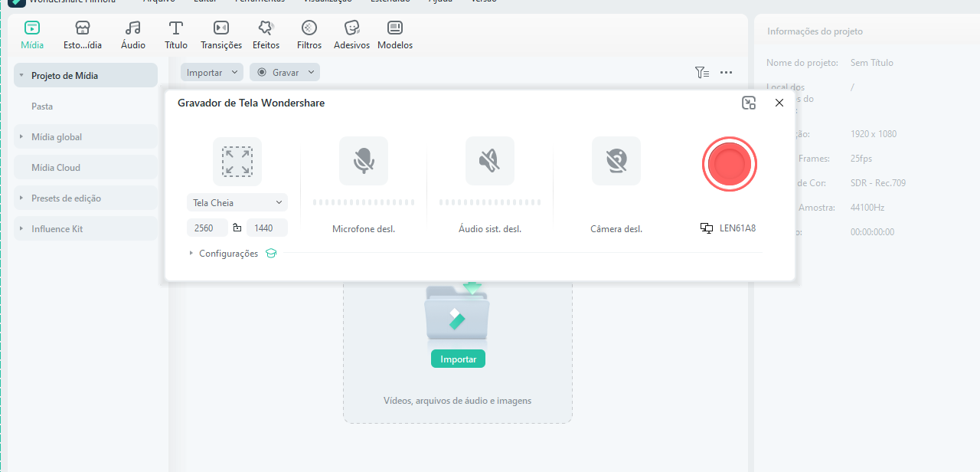Start recording with the red record button
The height and width of the screenshot is (472, 980).
coord(730,164)
